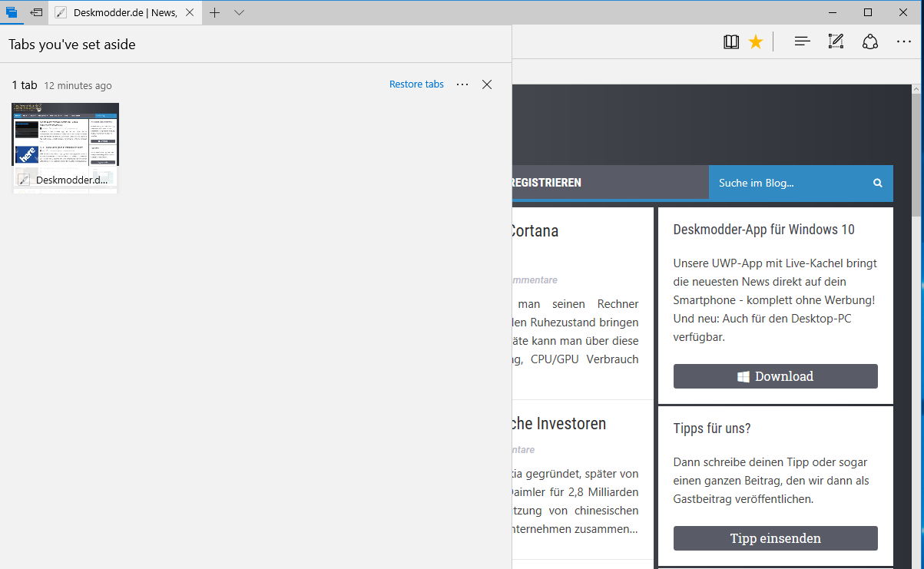Open the Hub lines icon
Image resolution: width=924 pixels, height=569 pixels.
pos(803,42)
